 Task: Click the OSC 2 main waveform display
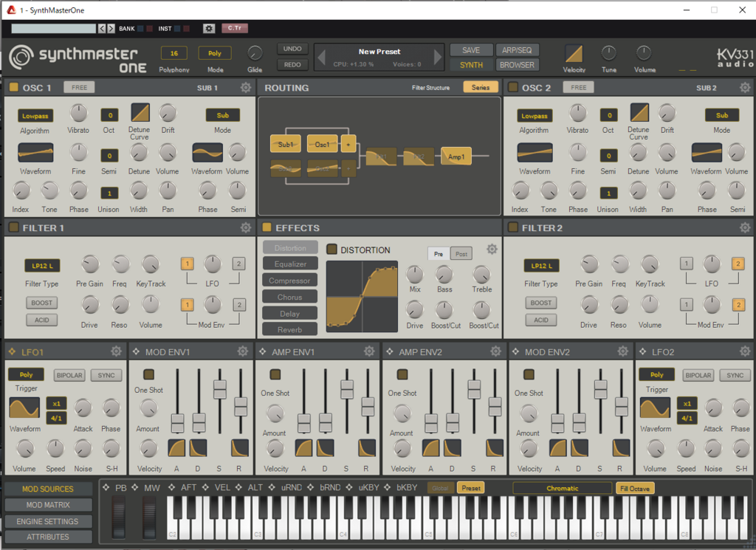point(535,153)
